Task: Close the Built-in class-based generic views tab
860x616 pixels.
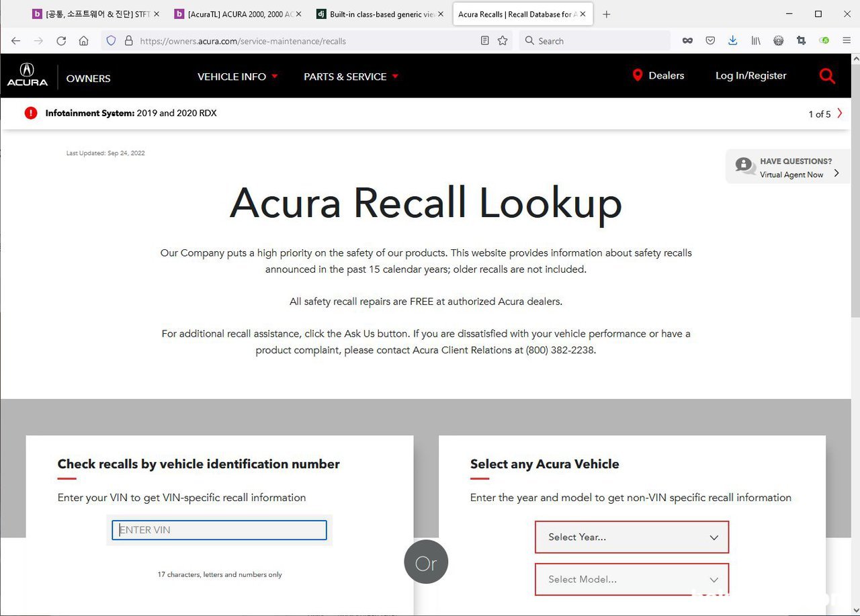Action: pos(441,14)
